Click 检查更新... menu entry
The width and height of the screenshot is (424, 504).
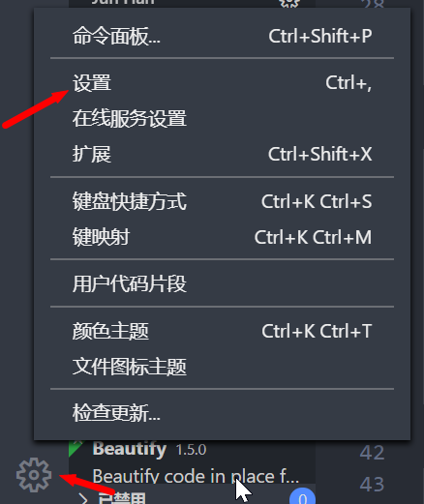click(222, 413)
